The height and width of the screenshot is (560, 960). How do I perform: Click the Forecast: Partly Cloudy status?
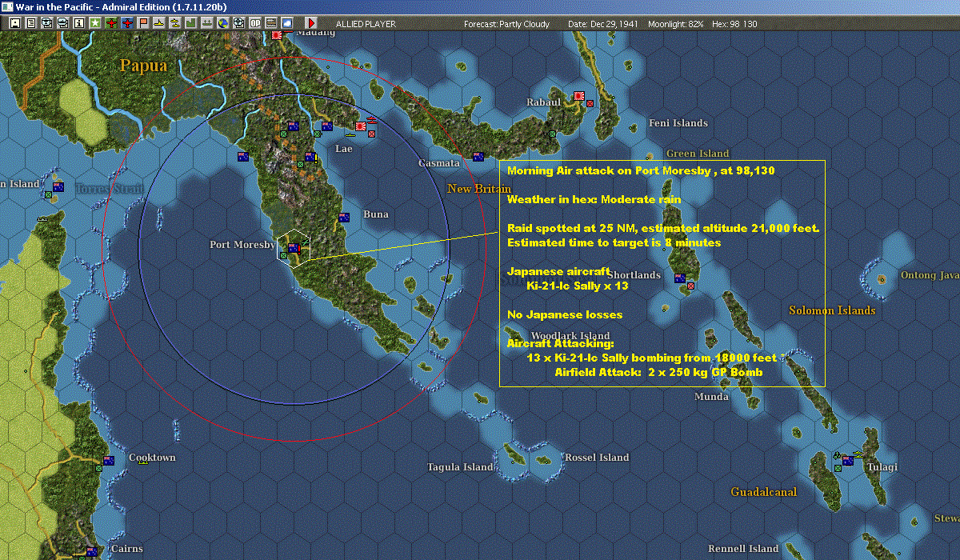[507, 24]
